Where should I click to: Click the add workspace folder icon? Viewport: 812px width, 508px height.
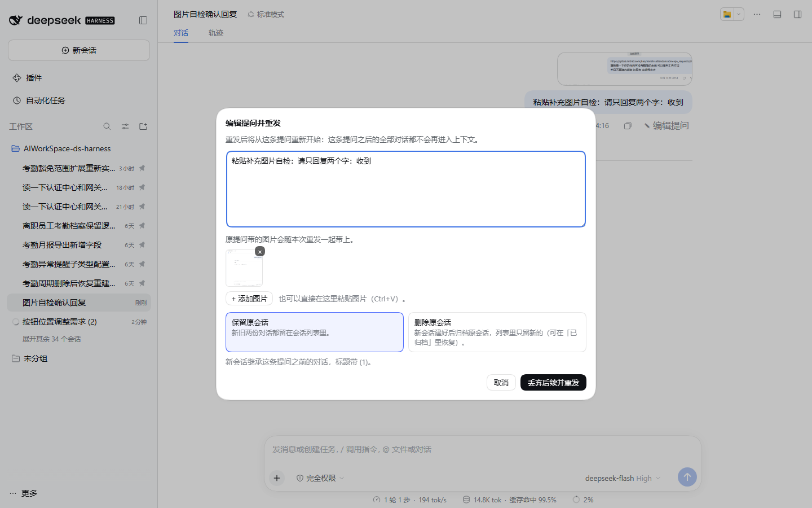point(143,126)
